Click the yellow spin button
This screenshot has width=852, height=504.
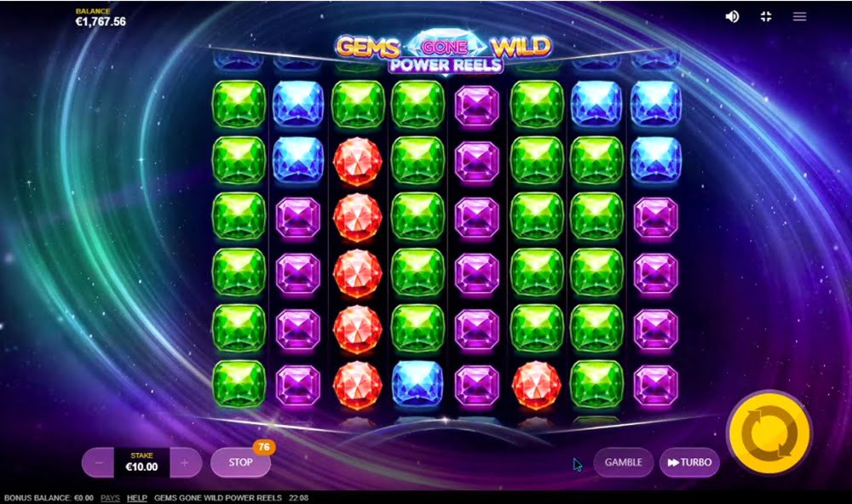click(769, 432)
